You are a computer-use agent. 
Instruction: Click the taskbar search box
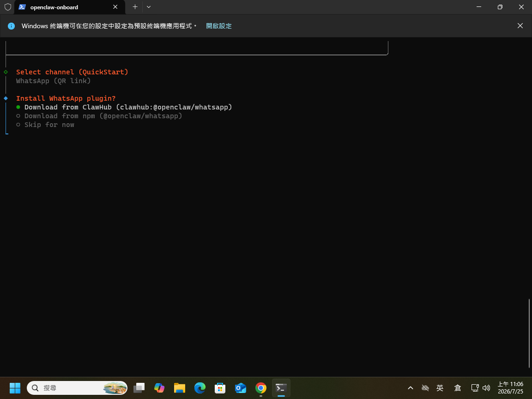click(x=77, y=388)
